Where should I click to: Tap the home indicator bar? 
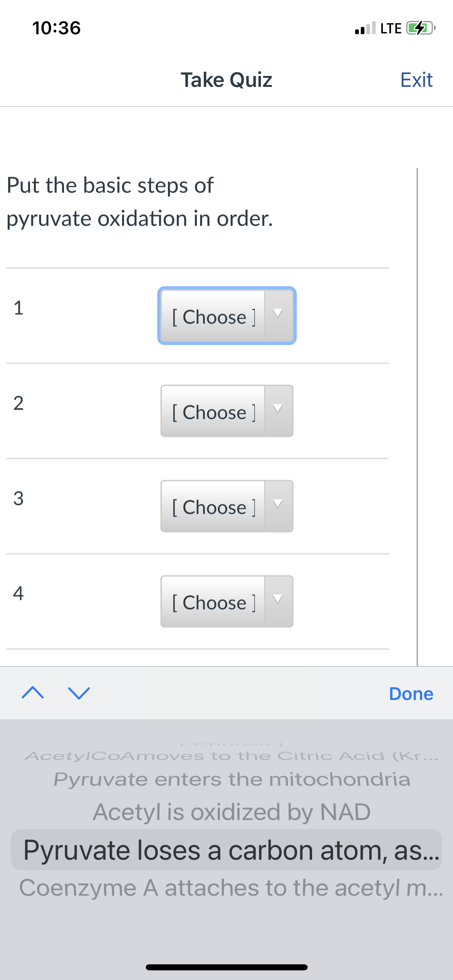click(x=227, y=967)
